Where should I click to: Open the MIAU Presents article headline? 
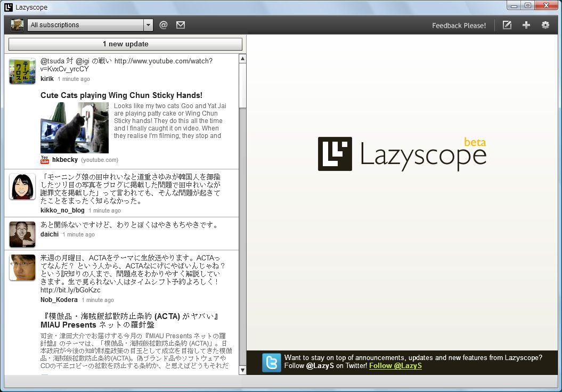[129, 320]
